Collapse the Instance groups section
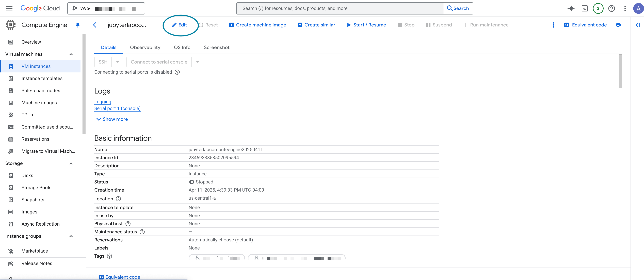 pyautogui.click(x=71, y=236)
